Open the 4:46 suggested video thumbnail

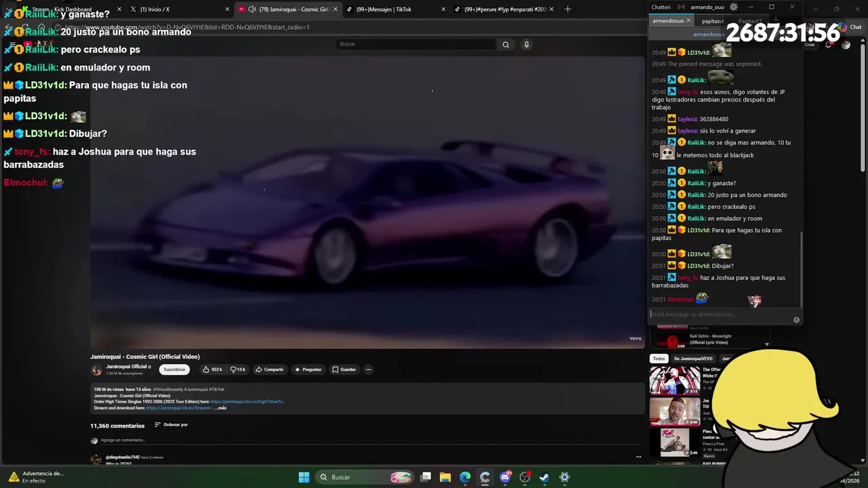click(x=675, y=412)
